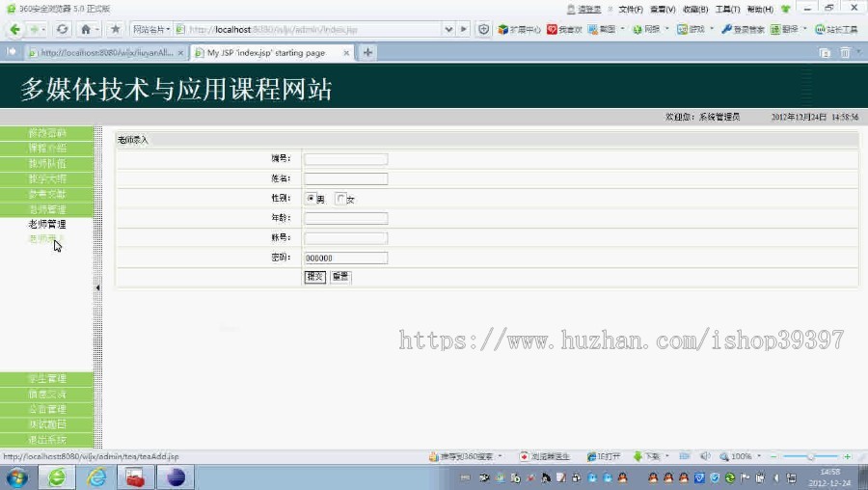The height and width of the screenshot is (490, 868).
Task: Click the 翻译 translate icon
Action: point(775,29)
